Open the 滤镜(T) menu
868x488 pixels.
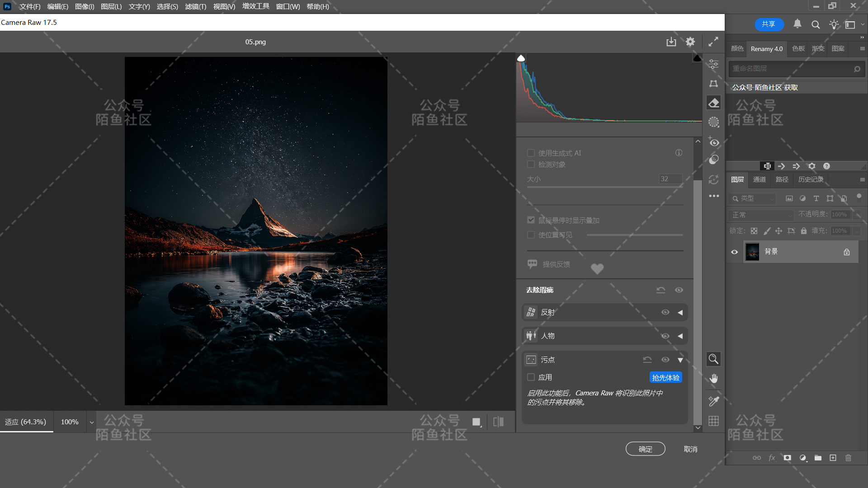(195, 7)
